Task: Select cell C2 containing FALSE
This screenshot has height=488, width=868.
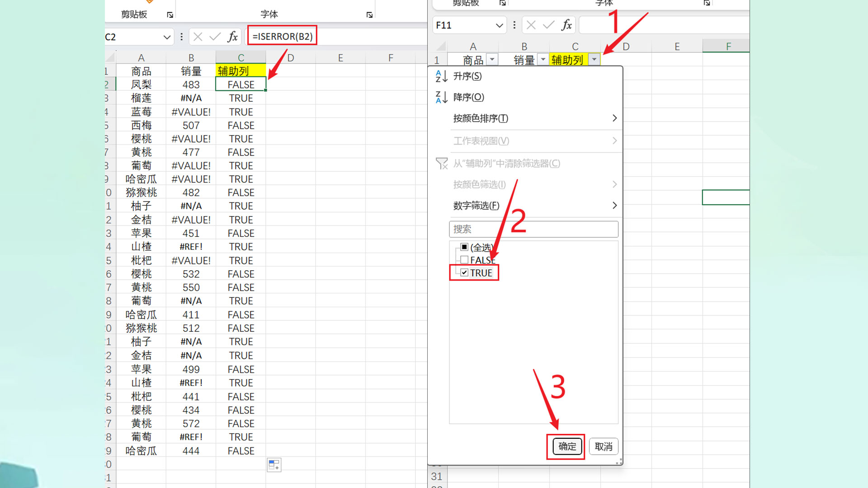Action: coord(241,84)
